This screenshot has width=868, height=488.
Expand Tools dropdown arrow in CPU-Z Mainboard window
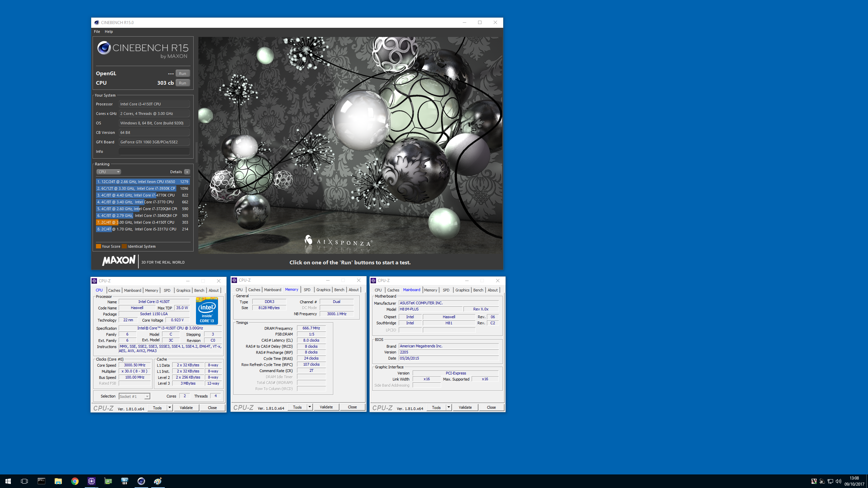(449, 407)
